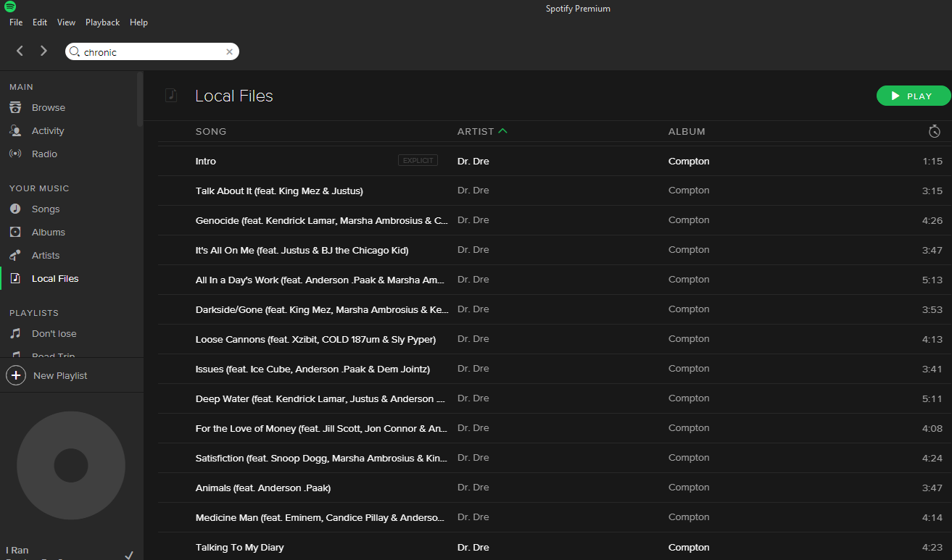952x560 pixels.
Task: Select the song Loose Cannons
Action: click(315, 340)
